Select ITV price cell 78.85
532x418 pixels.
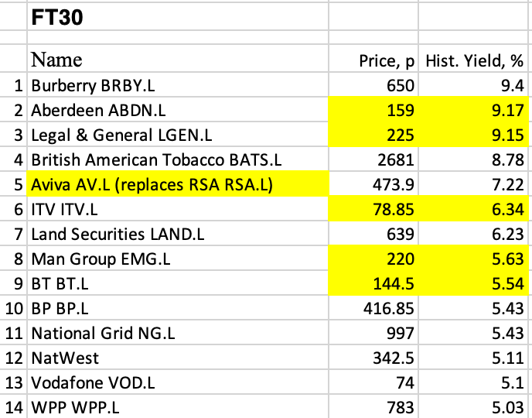pyautogui.click(x=373, y=209)
